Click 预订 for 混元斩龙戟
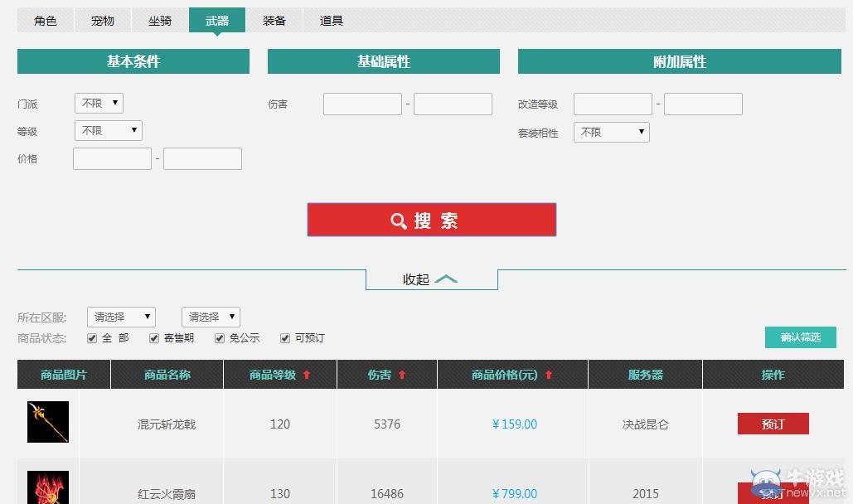 click(x=773, y=423)
